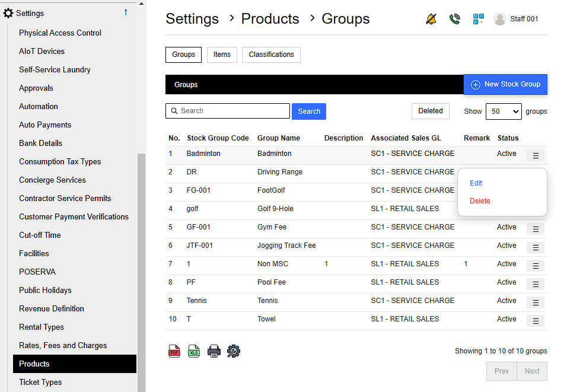The height and width of the screenshot is (392, 564).
Task: Open Ticket Types in the sidebar
Action: [40, 382]
